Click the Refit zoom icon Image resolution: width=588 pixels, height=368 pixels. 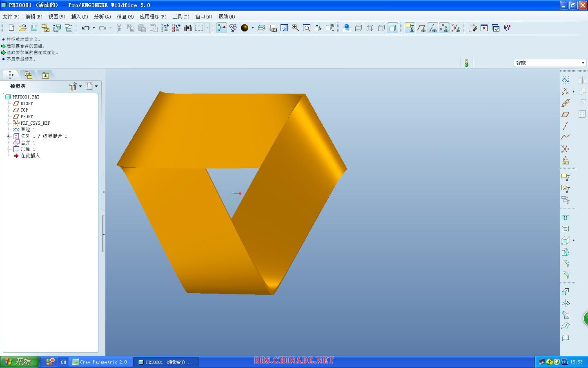(307, 28)
